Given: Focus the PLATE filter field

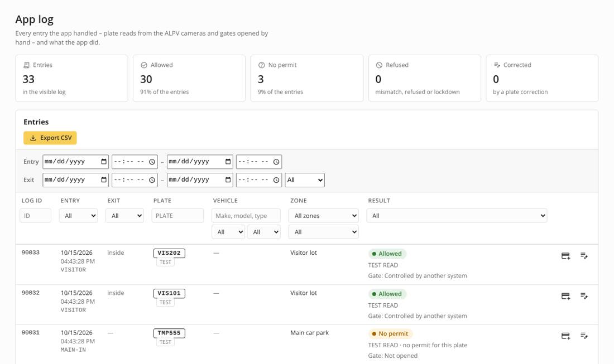Looking at the screenshot, I should [x=178, y=216].
